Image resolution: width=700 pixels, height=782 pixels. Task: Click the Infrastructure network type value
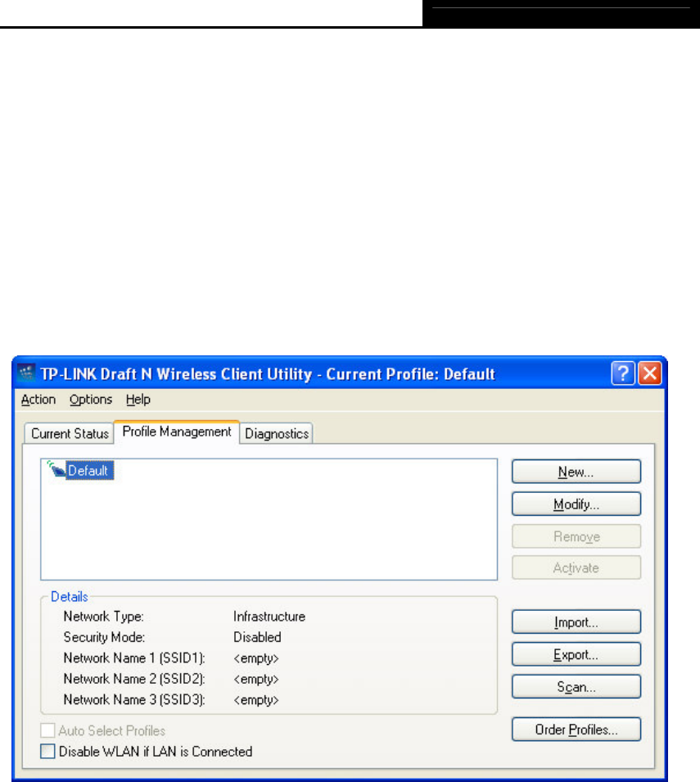pos(269,617)
